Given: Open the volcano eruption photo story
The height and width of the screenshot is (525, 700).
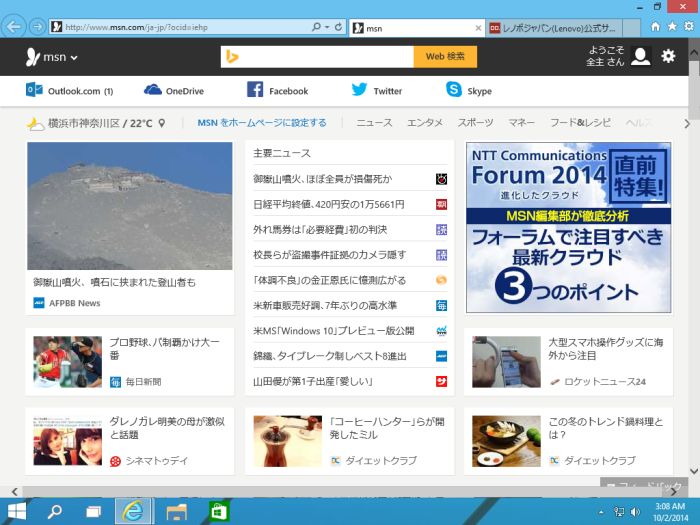Looking at the screenshot, I should [x=130, y=205].
